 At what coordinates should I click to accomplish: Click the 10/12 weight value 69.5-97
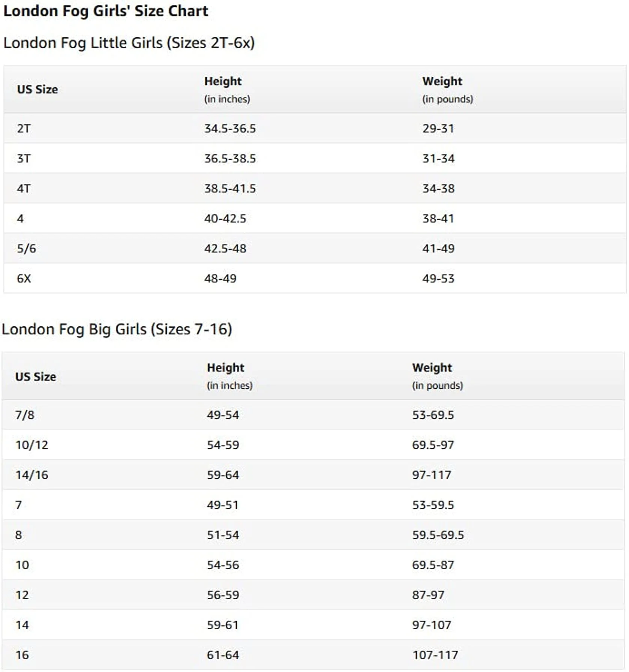tap(433, 445)
